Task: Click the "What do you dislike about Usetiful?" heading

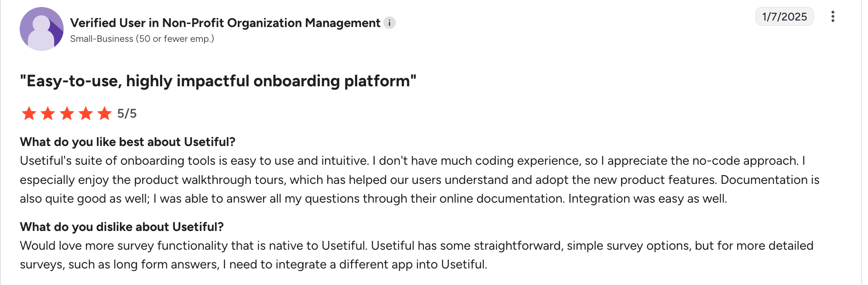Action: (122, 227)
